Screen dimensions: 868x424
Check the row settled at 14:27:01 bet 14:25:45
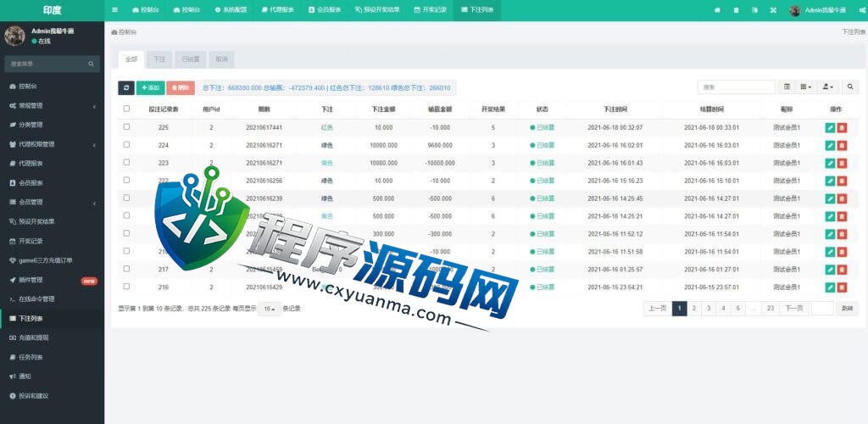(x=126, y=198)
